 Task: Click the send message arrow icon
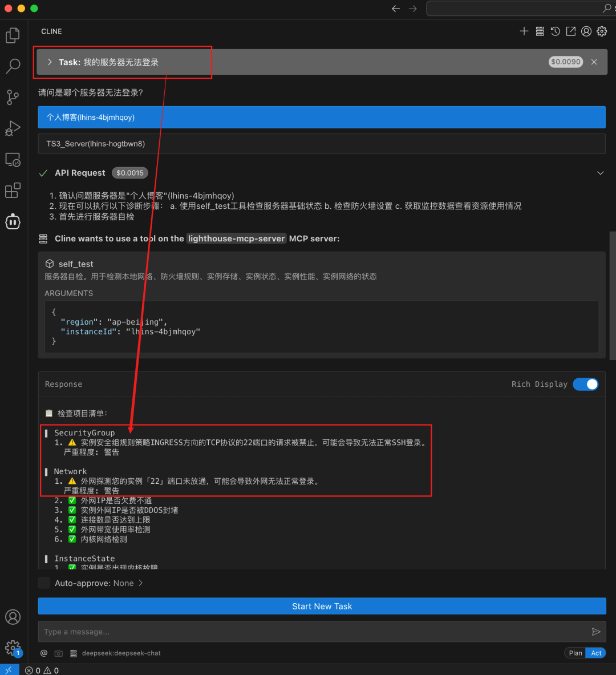(596, 632)
